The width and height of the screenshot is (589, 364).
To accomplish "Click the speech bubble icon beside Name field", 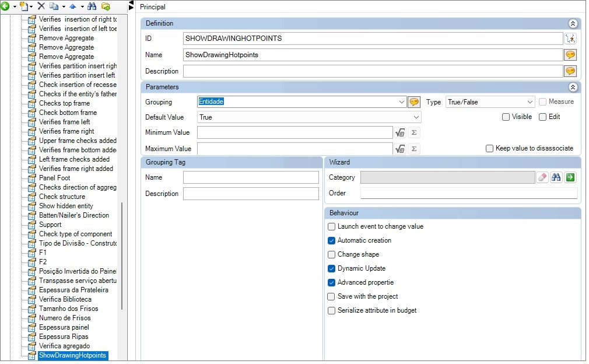I will click(x=570, y=55).
